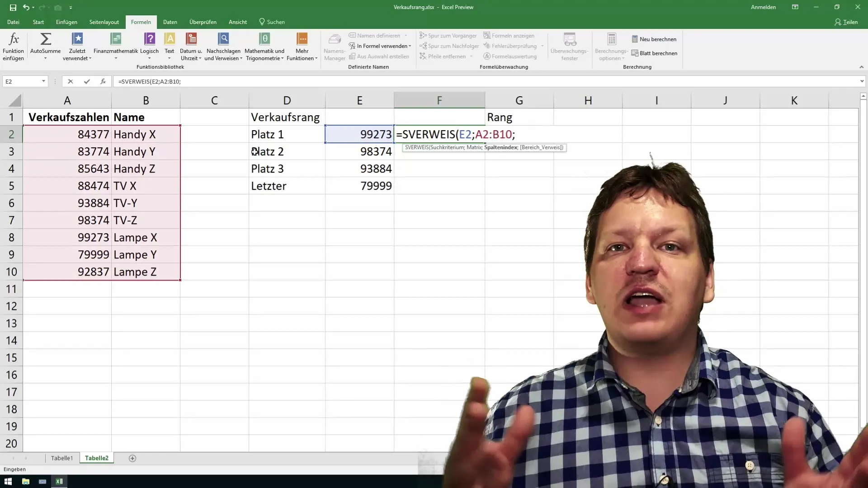Open Zuletzt verwendet functions
Screen dimensions: 868x488
(x=77, y=46)
